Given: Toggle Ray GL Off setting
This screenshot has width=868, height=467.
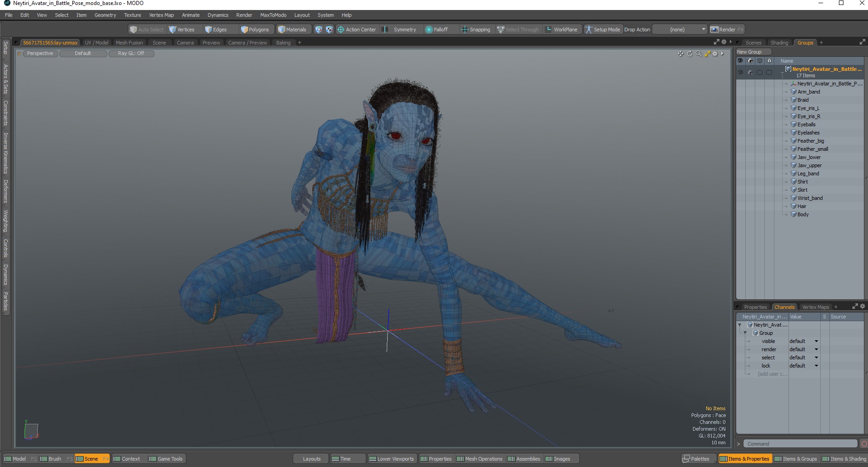Looking at the screenshot, I should (x=131, y=54).
